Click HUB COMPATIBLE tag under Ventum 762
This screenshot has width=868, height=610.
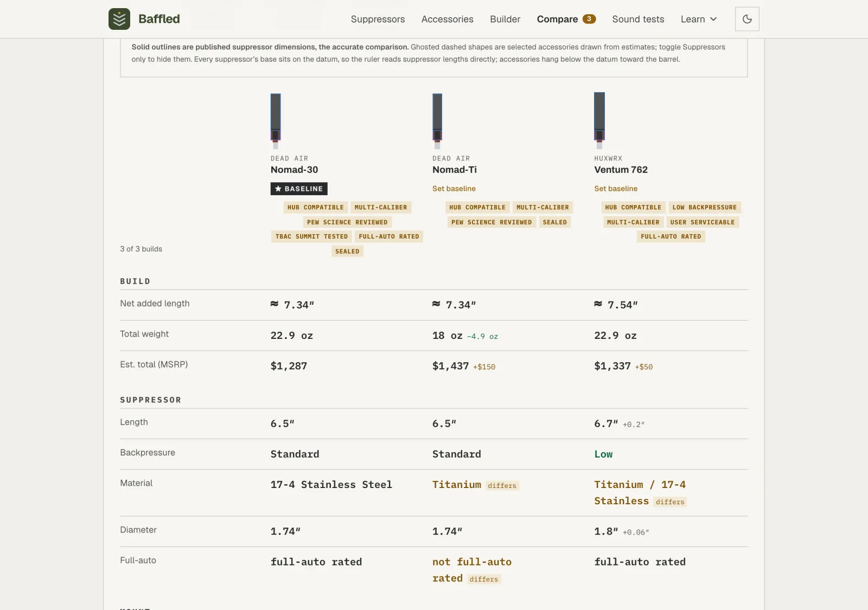[633, 208]
